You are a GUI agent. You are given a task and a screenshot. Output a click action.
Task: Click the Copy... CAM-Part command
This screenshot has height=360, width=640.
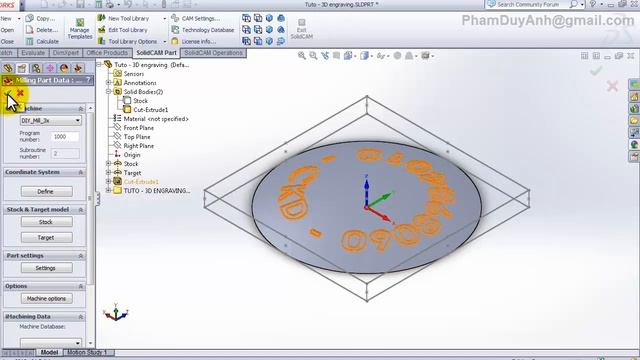tap(40, 19)
